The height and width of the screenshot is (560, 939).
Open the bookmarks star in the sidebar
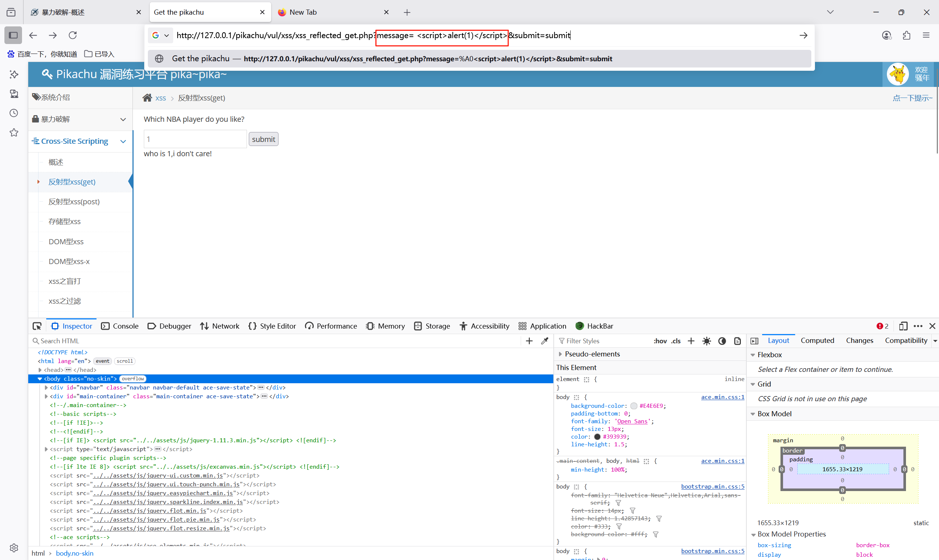pos(14,132)
